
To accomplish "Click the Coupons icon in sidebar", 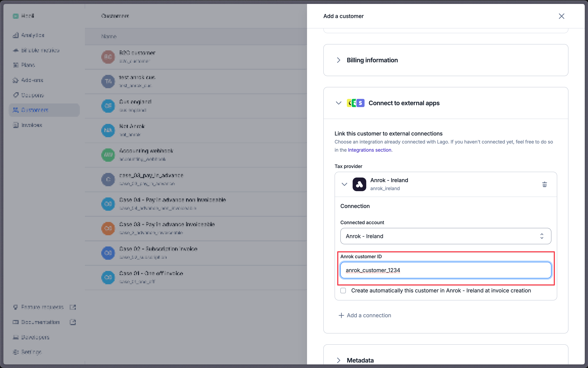I will 15,95.
